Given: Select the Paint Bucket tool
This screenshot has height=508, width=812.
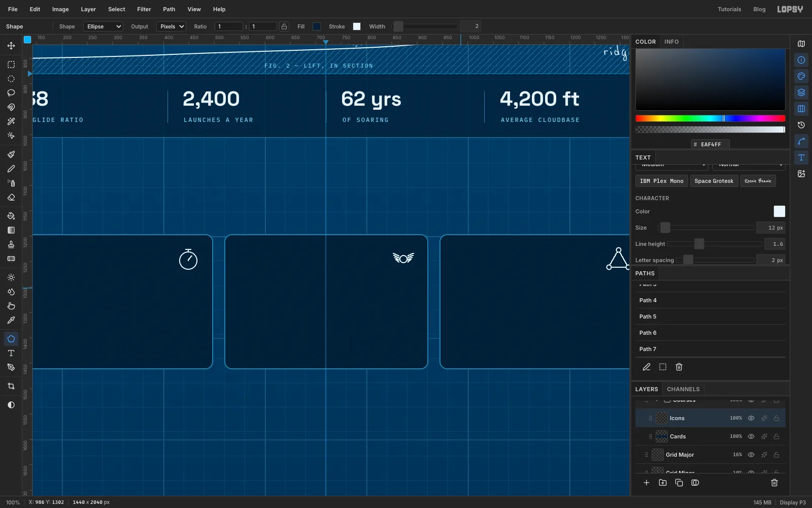Looking at the screenshot, I should 11,216.
